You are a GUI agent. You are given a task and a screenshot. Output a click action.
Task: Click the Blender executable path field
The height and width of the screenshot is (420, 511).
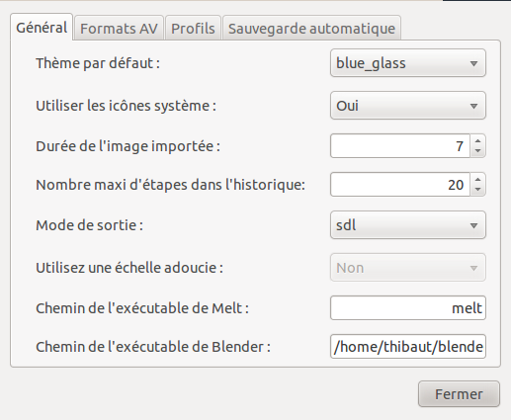(408, 347)
